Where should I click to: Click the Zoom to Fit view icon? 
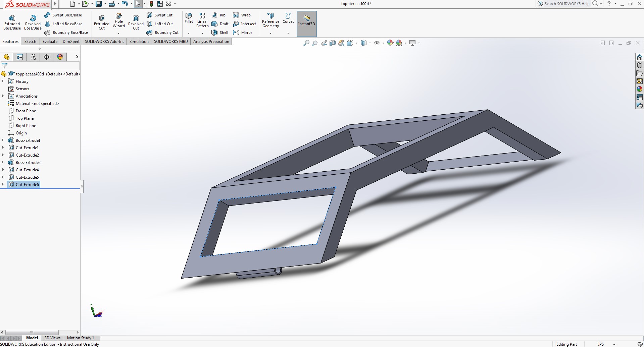[306, 43]
